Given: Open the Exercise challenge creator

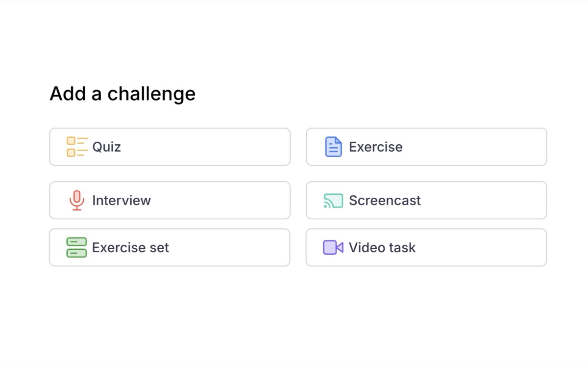Looking at the screenshot, I should click(x=426, y=146).
